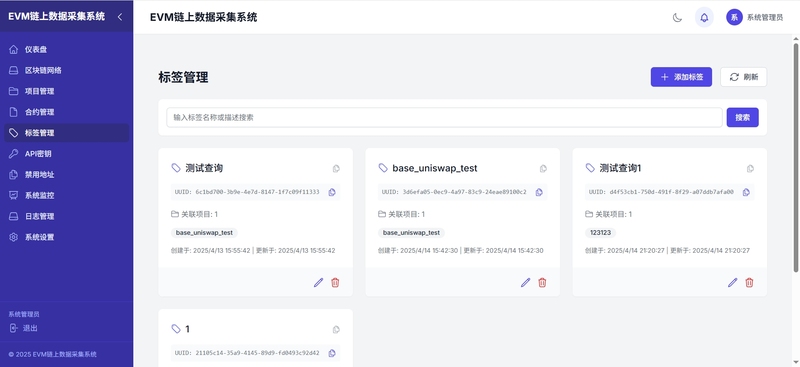The width and height of the screenshot is (800, 367).
Task: Edit pencil icon on 测试查询1 card
Action: click(733, 282)
